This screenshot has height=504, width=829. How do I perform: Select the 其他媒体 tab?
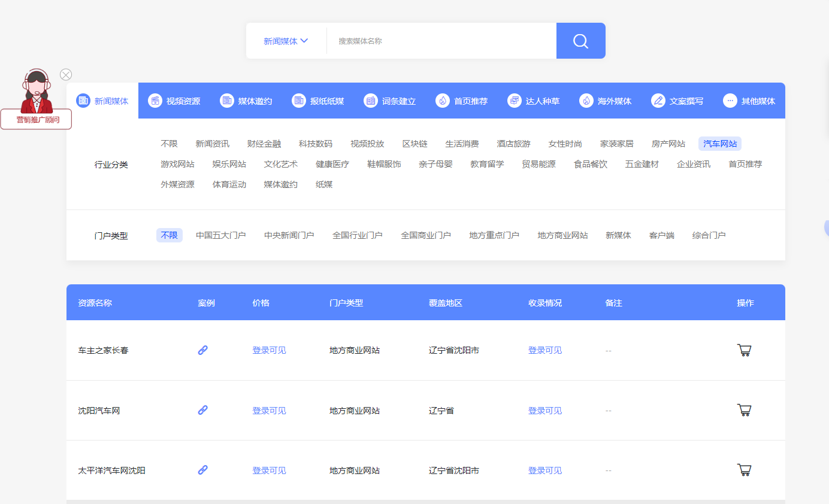click(749, 101)
